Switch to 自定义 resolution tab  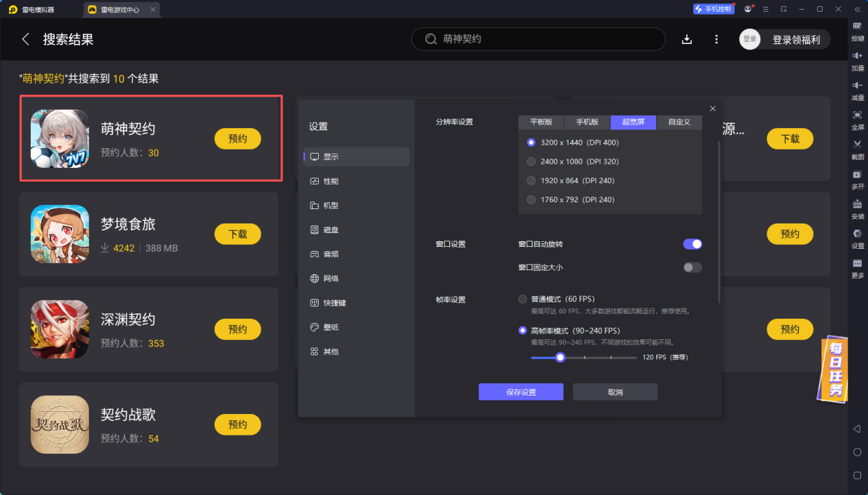click(x=679, y=122)
